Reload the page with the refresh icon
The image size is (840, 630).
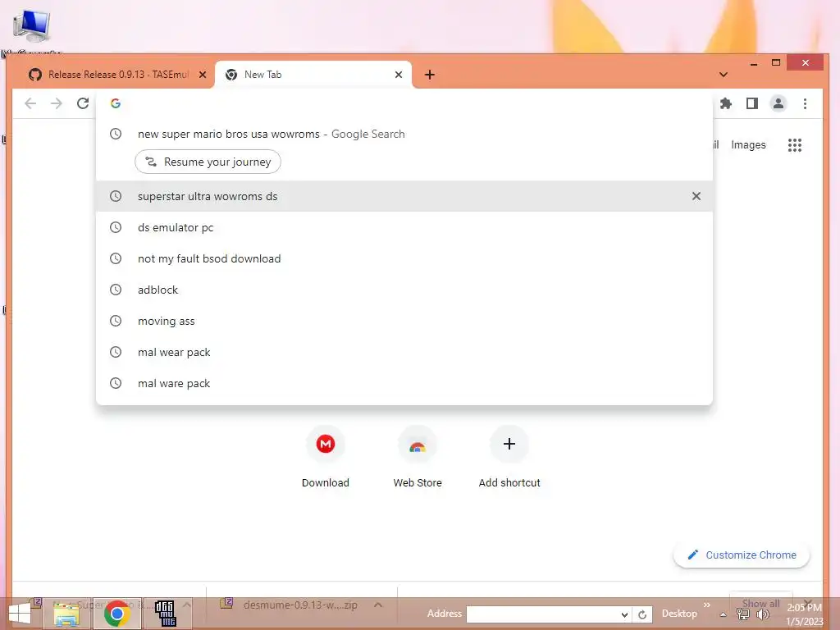[x=83, y=103]
